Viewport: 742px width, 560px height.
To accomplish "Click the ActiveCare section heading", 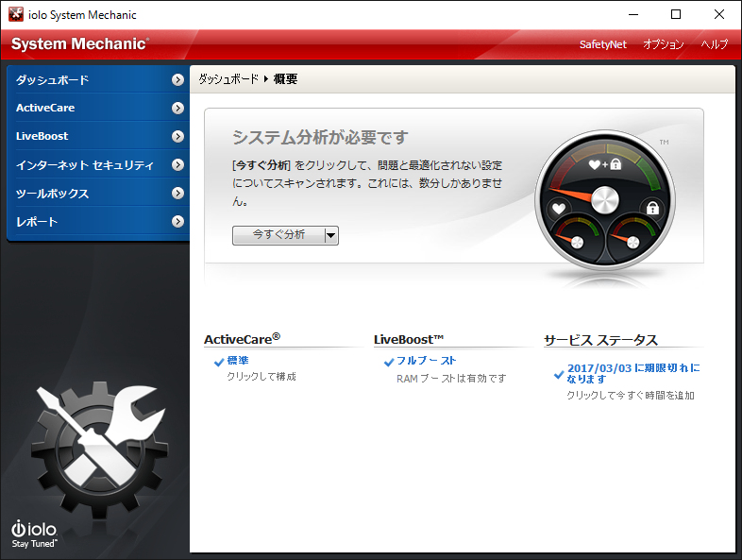I will pos(242,339).
